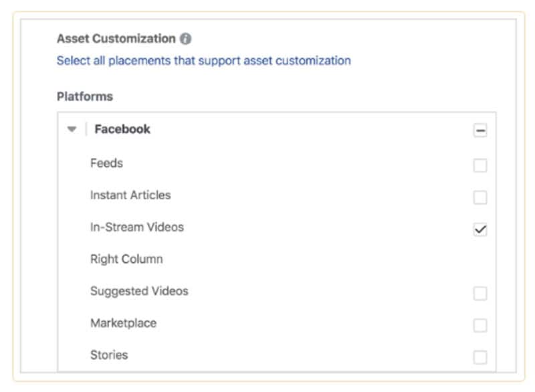
Task: Enable the Marketplace placement checkbox
Action: point(479,325)
